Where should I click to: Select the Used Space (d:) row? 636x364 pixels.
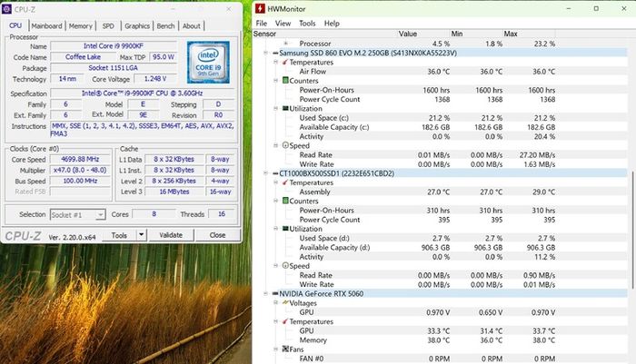[x=440, y=238]
